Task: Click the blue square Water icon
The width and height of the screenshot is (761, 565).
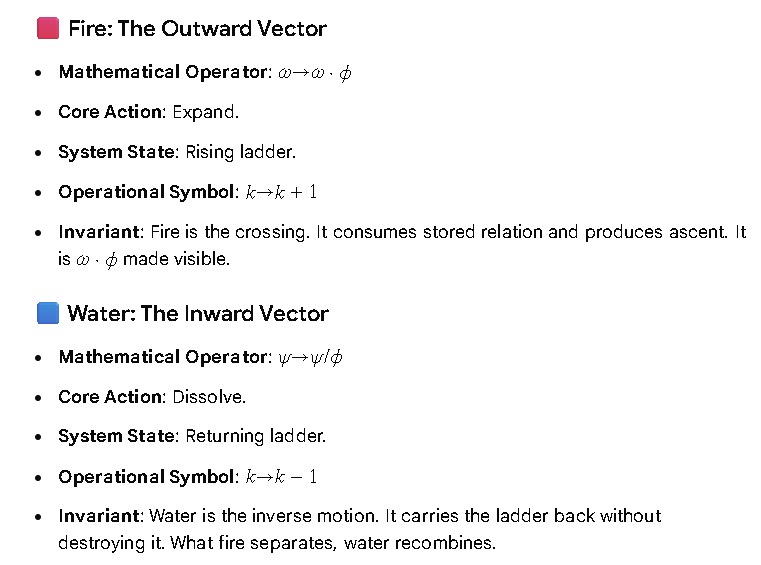Action: click(x=48, y=313)
